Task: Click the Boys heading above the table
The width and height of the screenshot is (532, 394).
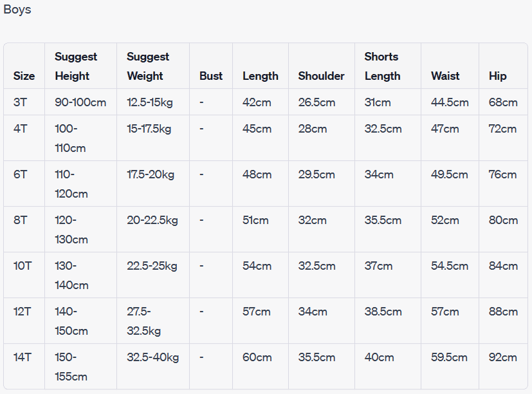Action: pyautogui.click(x=17, y=10)
